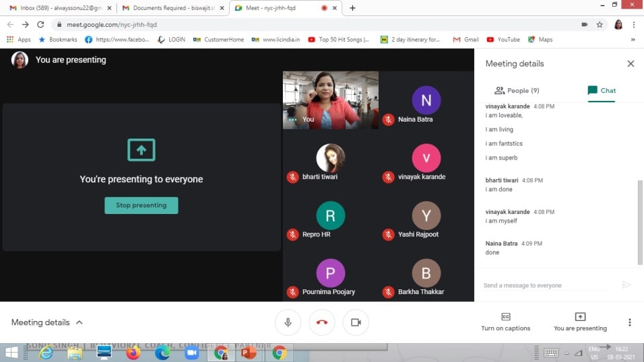Toggle the camera in the call controls

(x=356, y=322)
